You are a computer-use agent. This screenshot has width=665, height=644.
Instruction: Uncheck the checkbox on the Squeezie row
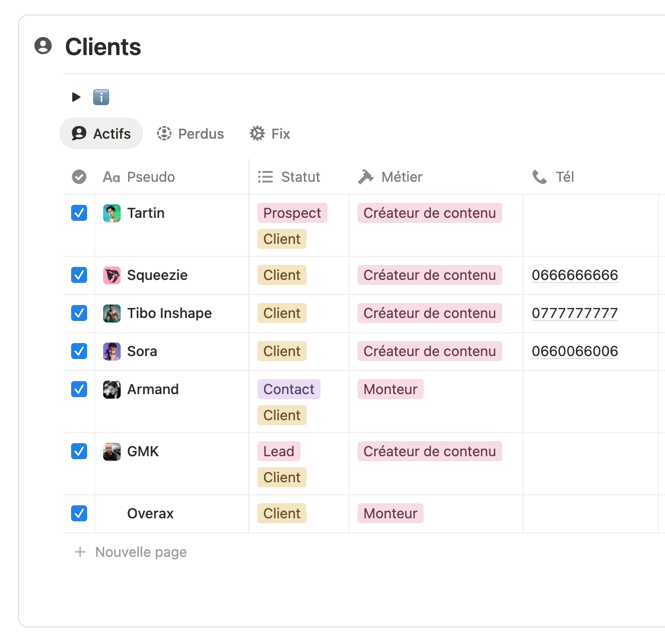click(x=79, y=275)
